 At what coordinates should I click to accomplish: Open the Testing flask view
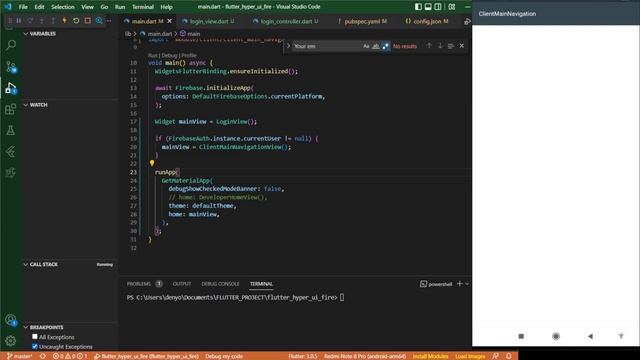pyautogui.click(x=11, y=131)
